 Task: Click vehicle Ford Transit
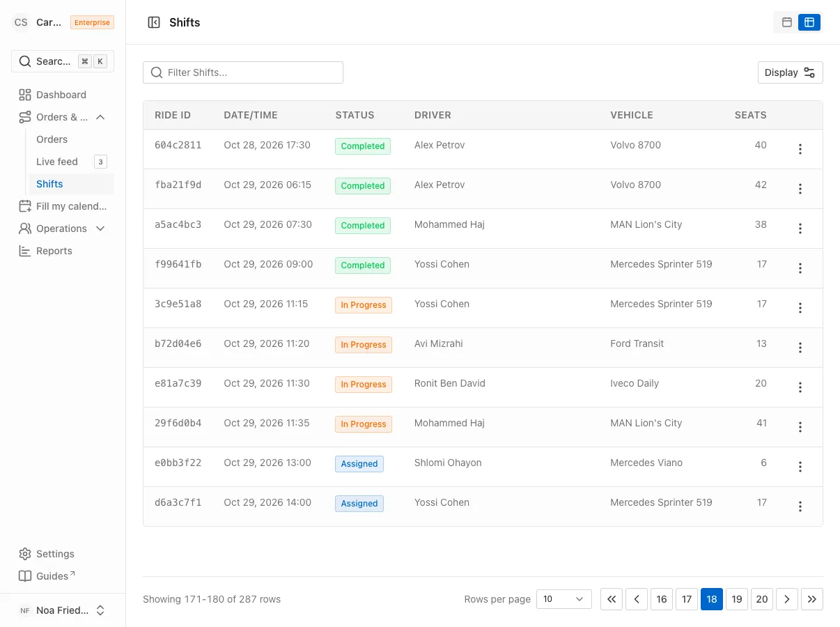click(x=637, y=343)
